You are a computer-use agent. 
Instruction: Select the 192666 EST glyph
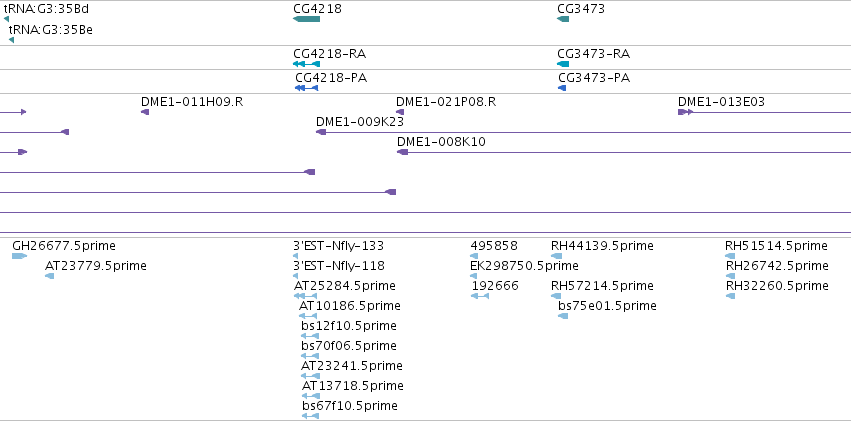point(480,296)
